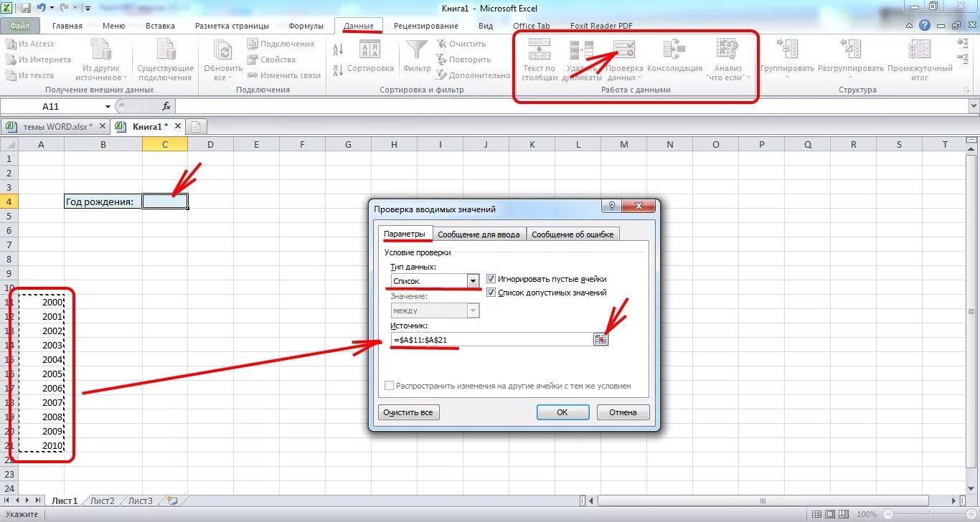Open the Формулы ribbon tab
This screenshot has width=980, height=522.
point(306,26)
